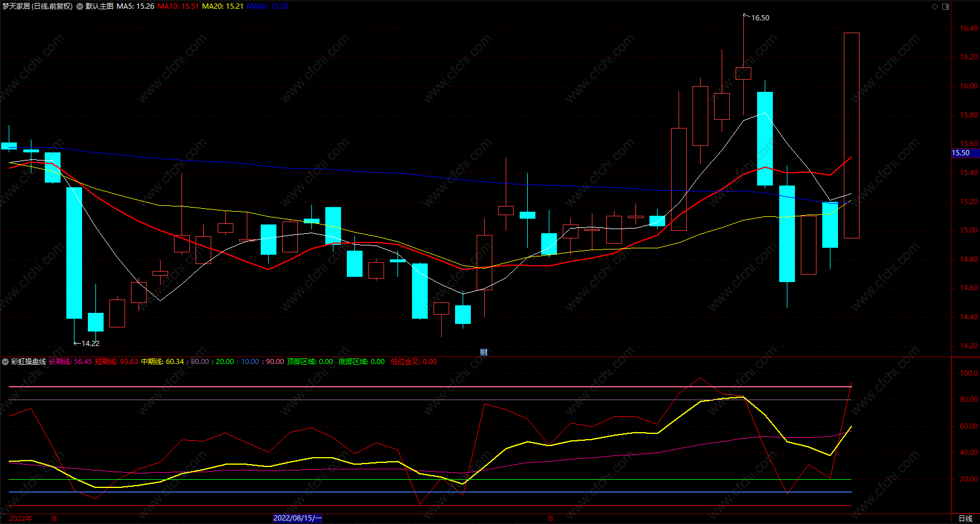Click the tall red last candlestick

pyautogui.click(x=851, y=136)
